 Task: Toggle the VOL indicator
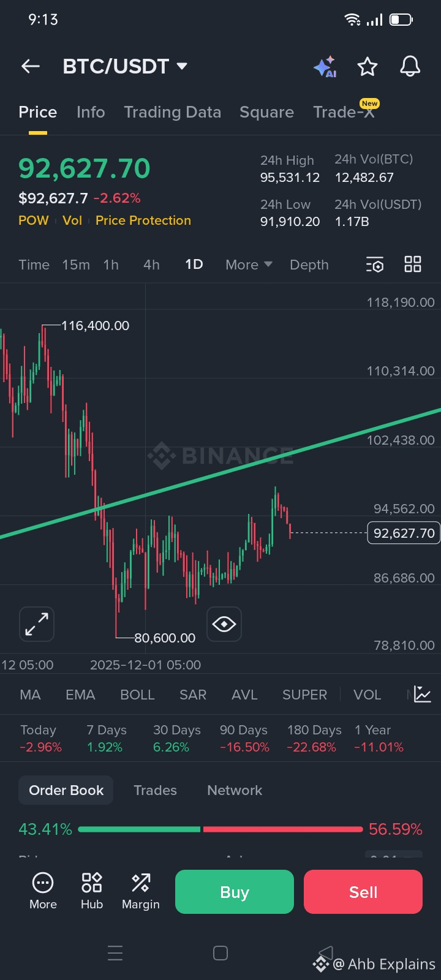(x=367, y=695)
